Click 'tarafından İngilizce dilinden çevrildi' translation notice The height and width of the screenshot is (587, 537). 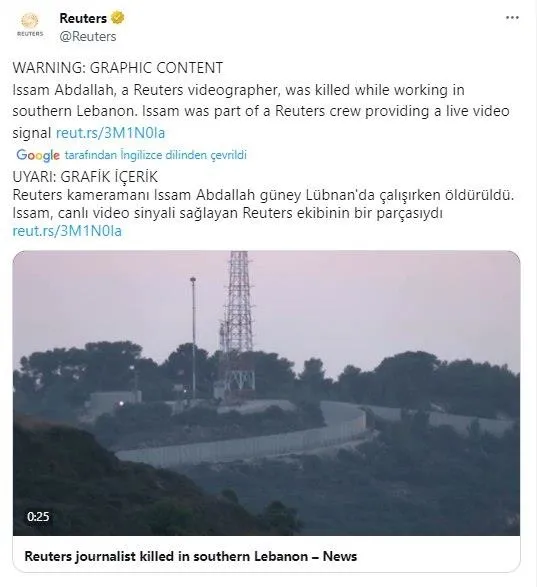(155, 155)
